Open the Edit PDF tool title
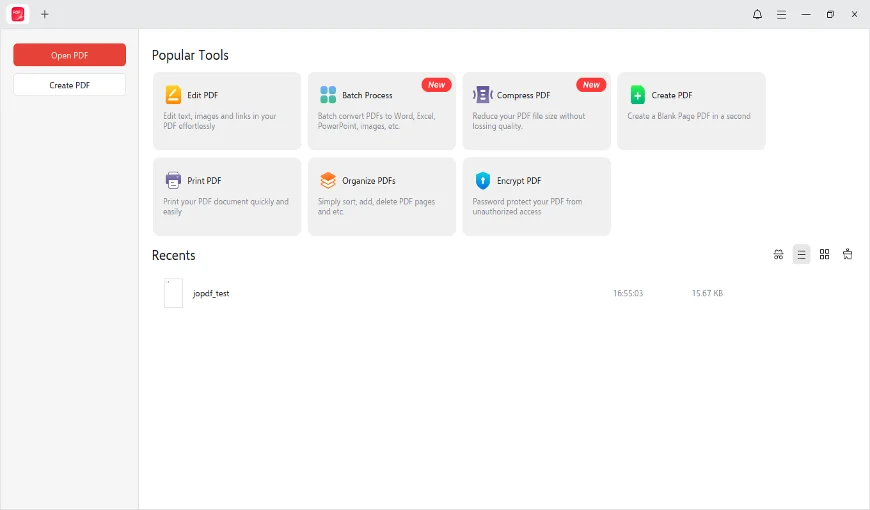The height and width of the screenshot is (510, 870). [203, 95]
